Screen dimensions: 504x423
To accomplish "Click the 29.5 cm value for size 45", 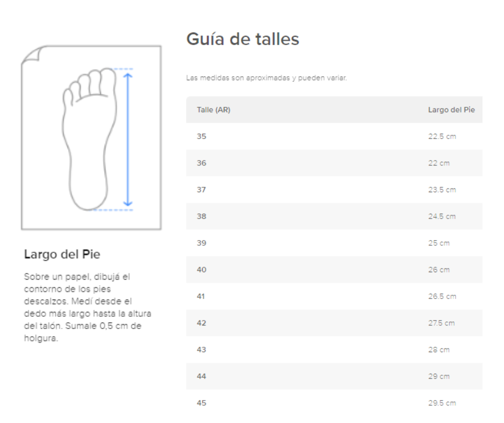I will (x=442, y=403).
